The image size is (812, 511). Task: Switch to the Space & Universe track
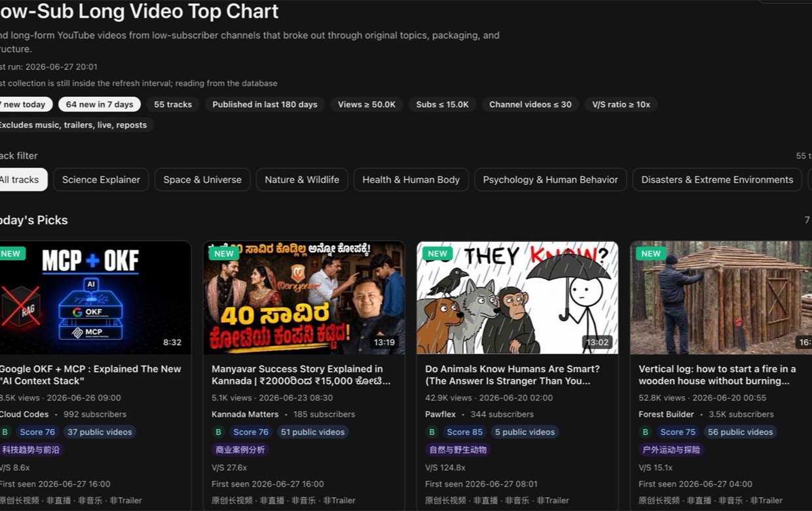(202, 180)
